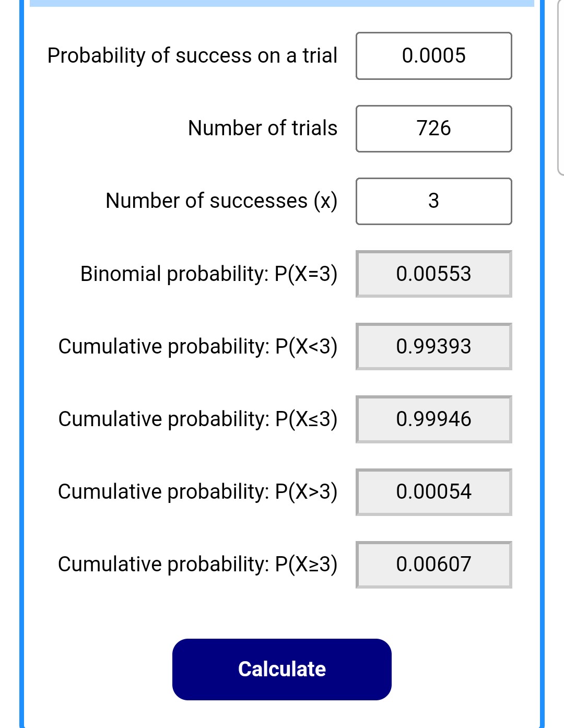This screenshot has width=564, height=728.
Task: Click the P(X=3) binomial probability result
Action: pyautogui.click(x=433, y=274)
